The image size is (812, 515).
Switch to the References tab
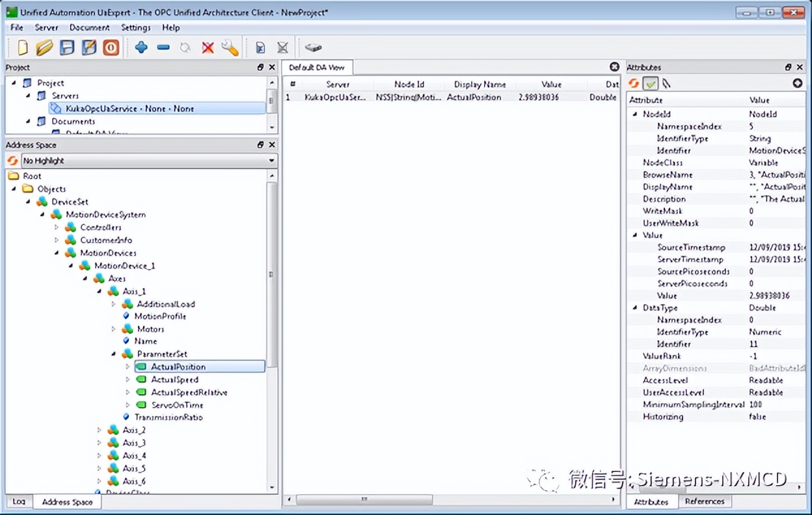[706, 501]
